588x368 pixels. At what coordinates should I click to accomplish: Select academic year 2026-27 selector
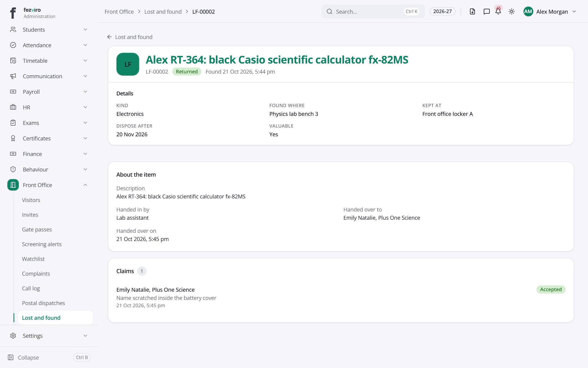[x=442, y=11]
